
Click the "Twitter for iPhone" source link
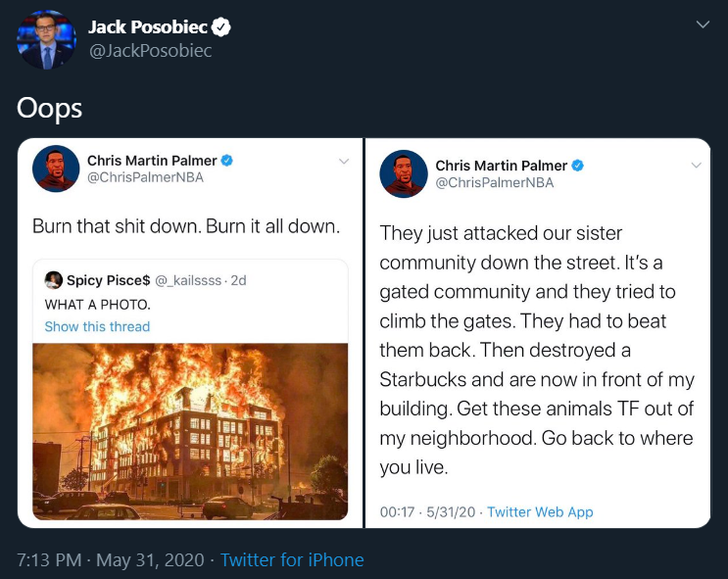(x=292, y=560)
